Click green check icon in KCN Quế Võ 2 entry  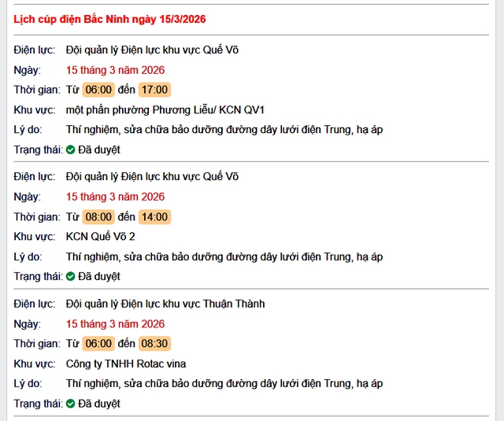coord(71,276)
